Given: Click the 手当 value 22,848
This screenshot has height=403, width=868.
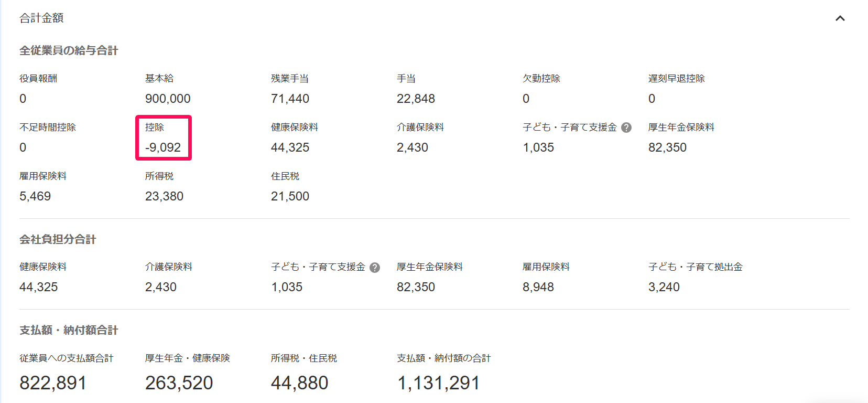Looking at the screenshot, I should tap(416, 99).
